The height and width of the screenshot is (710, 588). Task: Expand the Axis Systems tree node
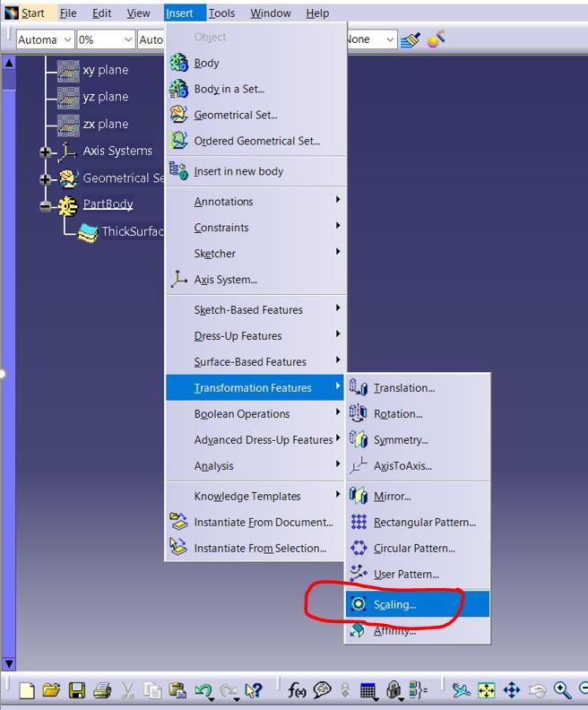pos(46,152)
